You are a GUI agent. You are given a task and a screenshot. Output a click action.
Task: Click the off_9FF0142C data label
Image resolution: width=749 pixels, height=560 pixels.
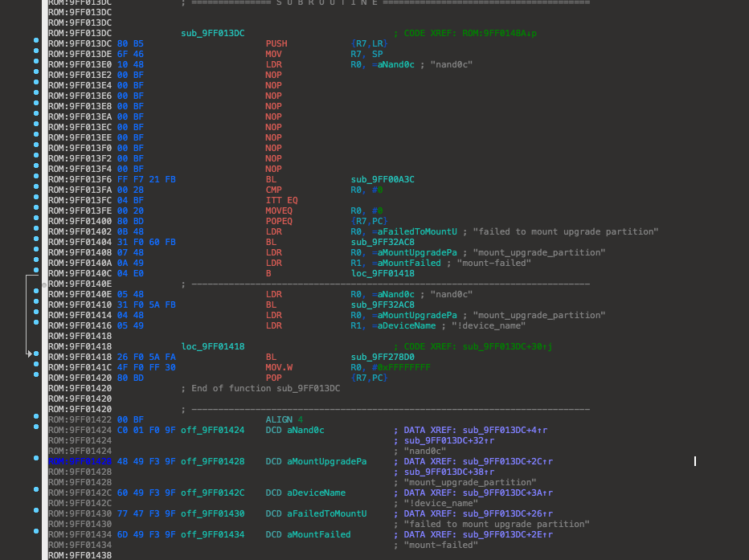[212, 493]
